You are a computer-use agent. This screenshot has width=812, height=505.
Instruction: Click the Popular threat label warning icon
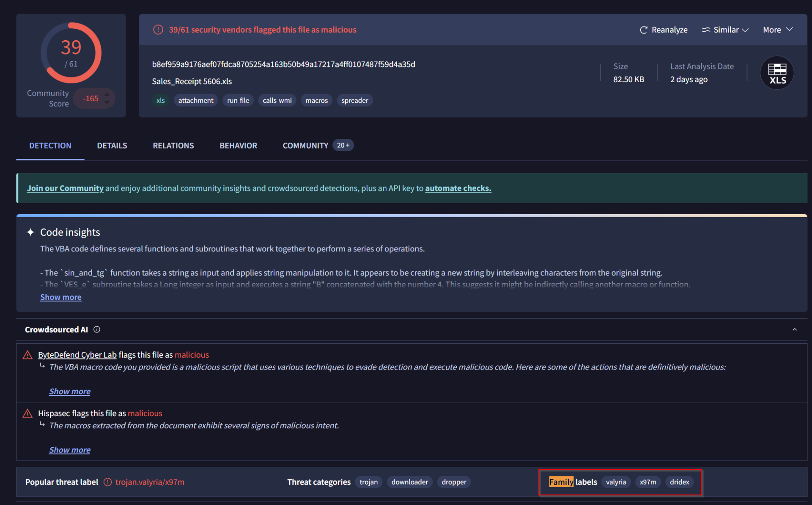(108, 482)
